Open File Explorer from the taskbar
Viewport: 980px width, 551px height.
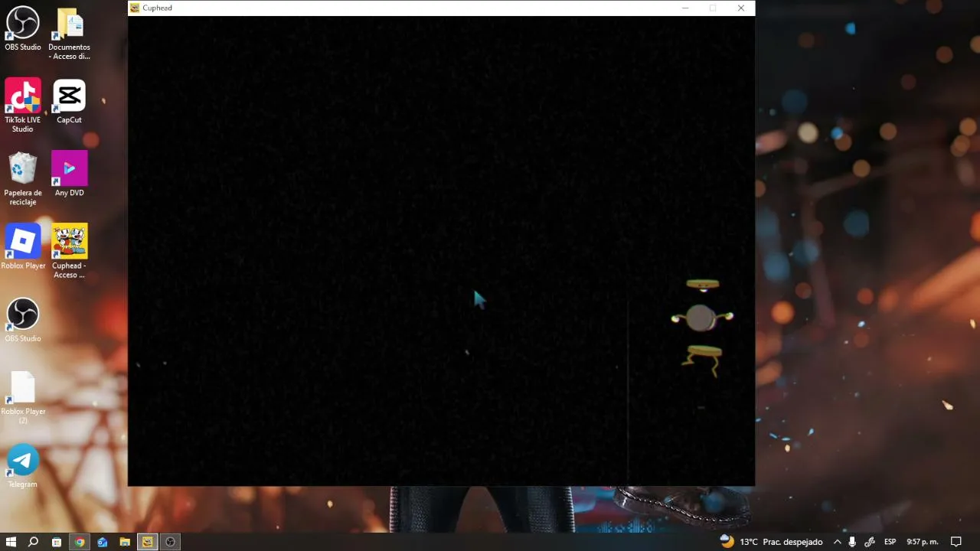(x=125, y=542)
